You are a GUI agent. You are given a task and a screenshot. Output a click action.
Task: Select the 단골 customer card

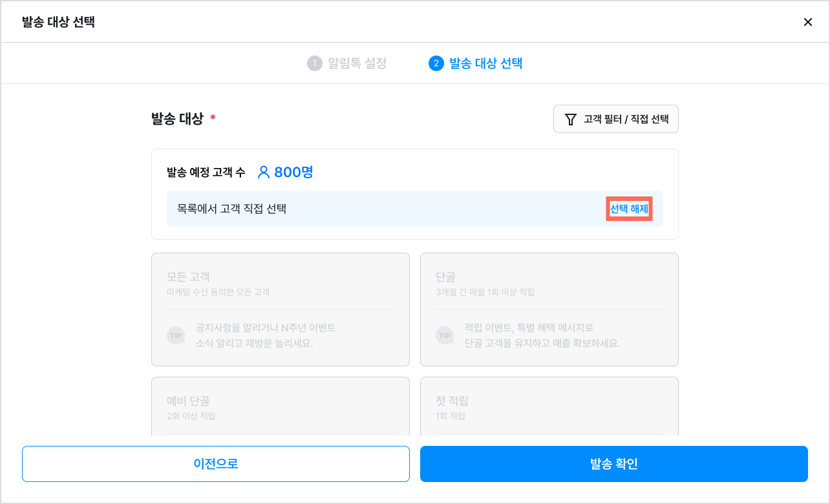[549, 310]
